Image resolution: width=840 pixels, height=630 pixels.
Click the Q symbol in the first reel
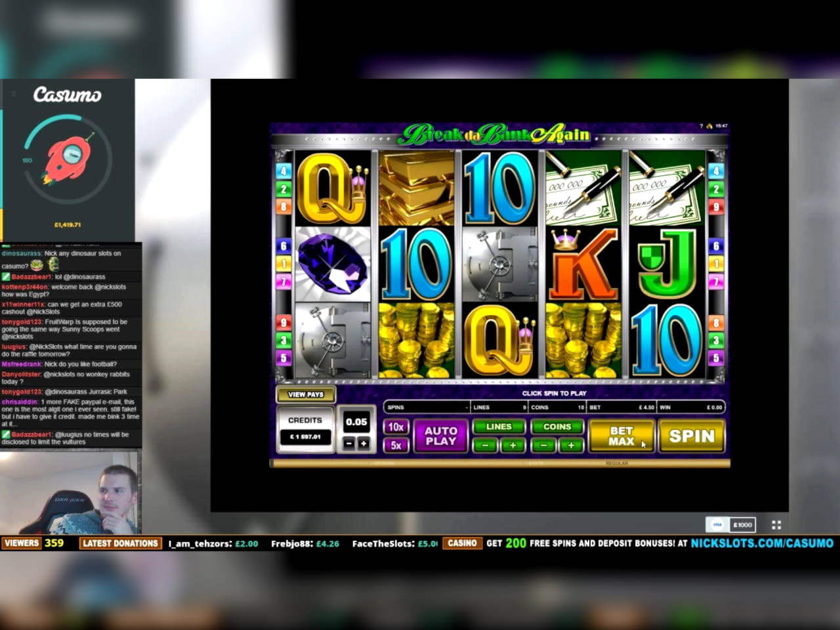tap(332, 189)
